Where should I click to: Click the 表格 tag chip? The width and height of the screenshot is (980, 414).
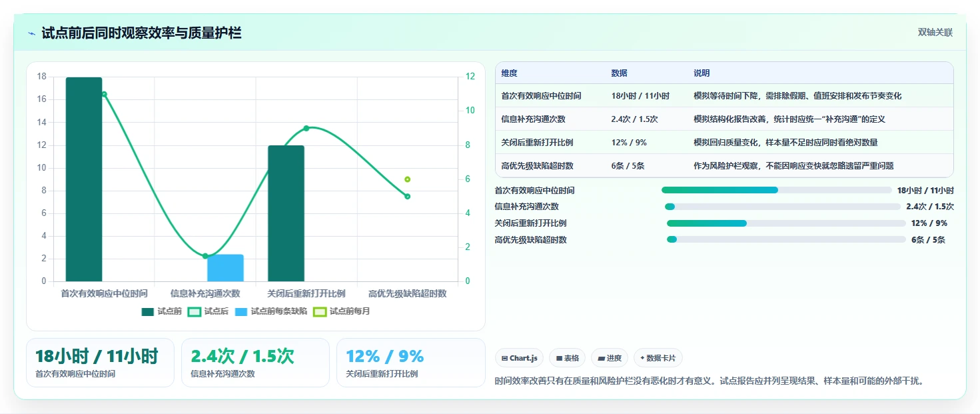click(x=568, y=358)
